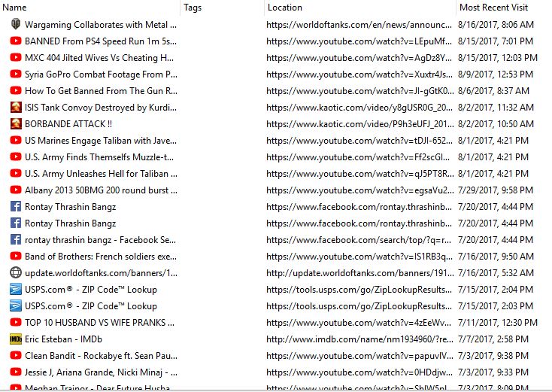Click the 7/15/2017, 2:03 PM visit date

(x=496, y=306)
